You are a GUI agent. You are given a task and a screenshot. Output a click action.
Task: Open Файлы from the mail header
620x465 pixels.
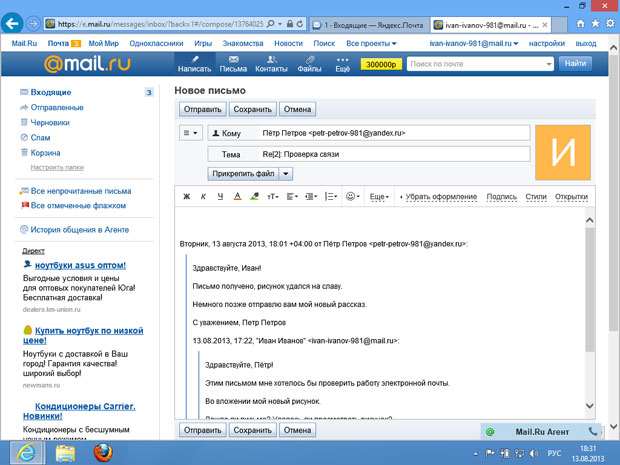[309, 64]
